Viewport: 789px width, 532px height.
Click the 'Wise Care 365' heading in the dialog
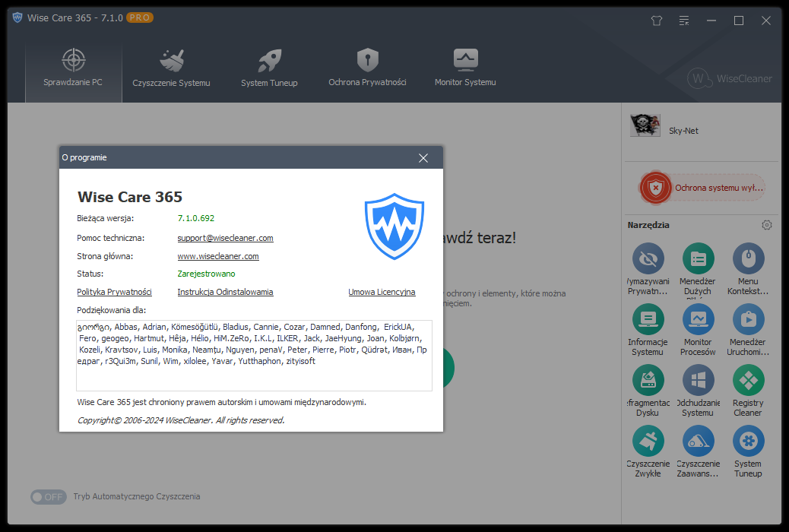(130, 197)
